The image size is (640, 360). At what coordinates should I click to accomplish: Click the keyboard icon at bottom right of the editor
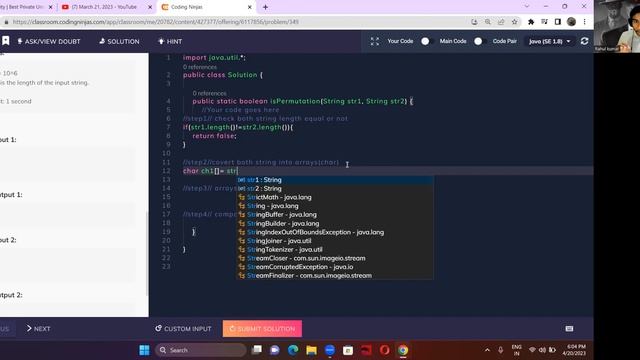(569, 329)
